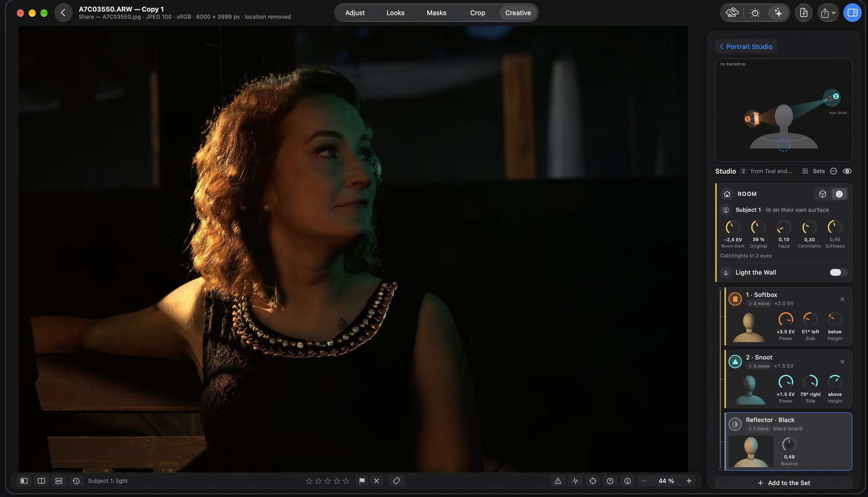
Task: Switch to the Masks tab
Action: (x=436, y=13)
